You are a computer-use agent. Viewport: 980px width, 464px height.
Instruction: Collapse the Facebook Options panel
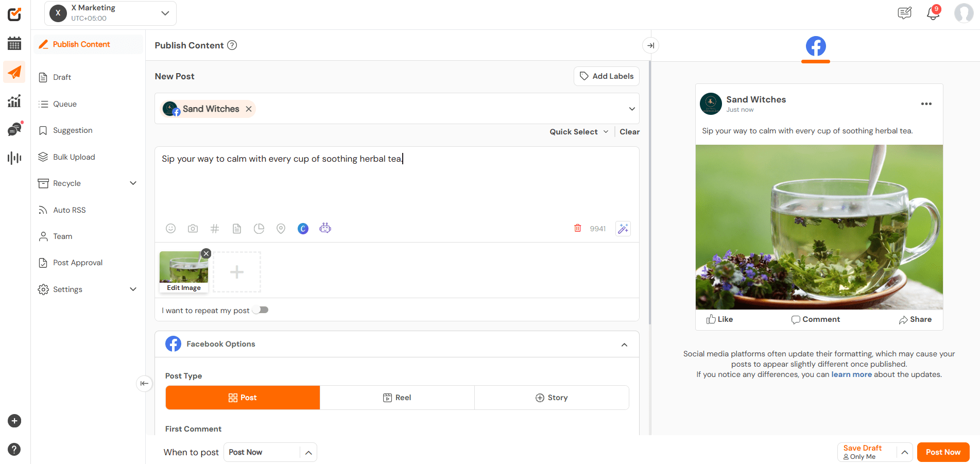click(625, 344)
